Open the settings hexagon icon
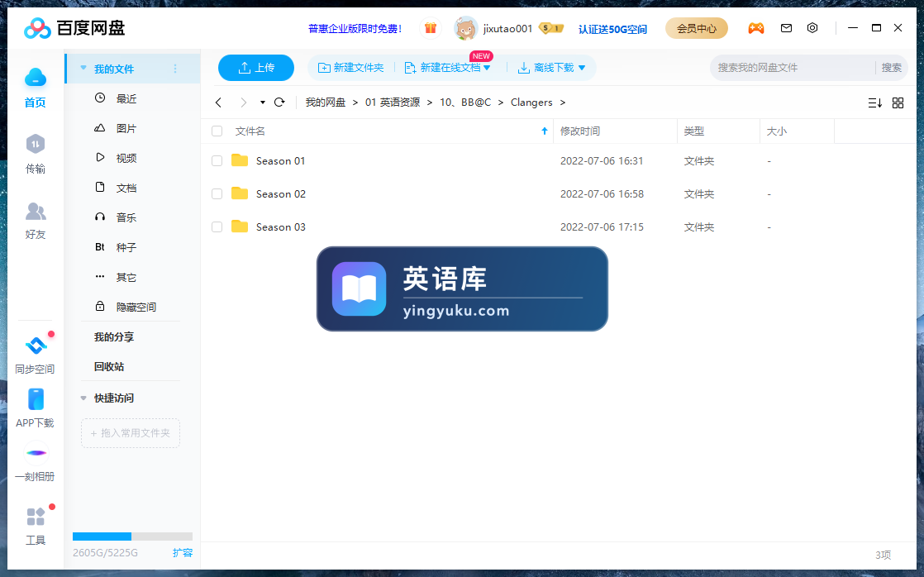924x577 pixels. (x=812, y=28)
